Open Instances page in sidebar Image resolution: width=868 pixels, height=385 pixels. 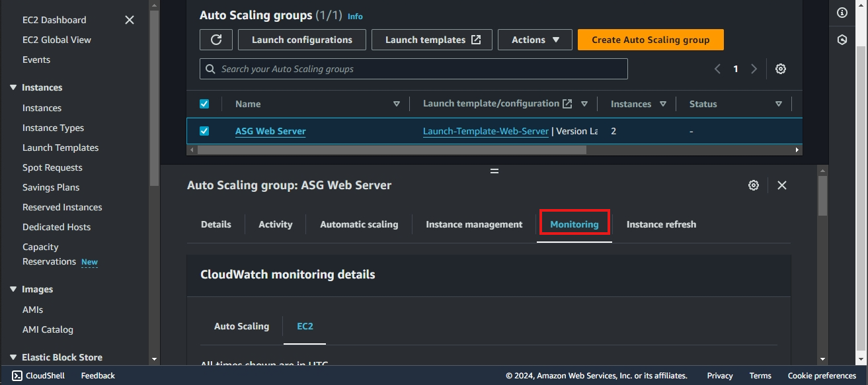point(42,108)
